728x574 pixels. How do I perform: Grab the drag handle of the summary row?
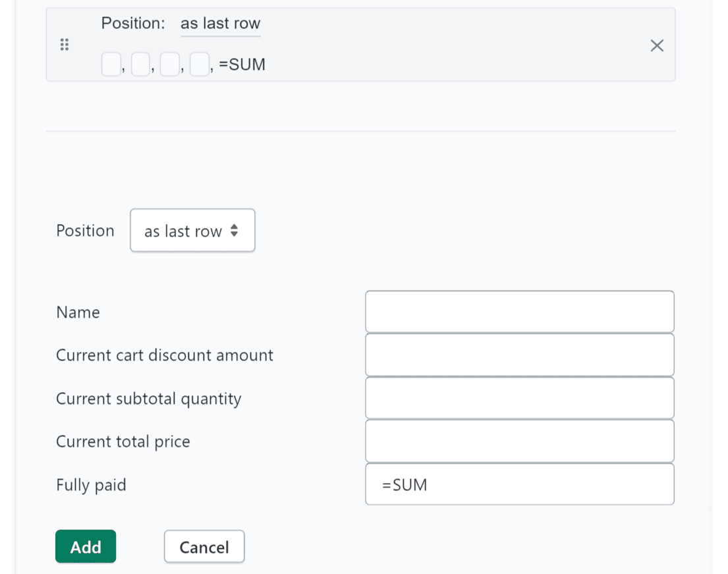coord(64,45)
